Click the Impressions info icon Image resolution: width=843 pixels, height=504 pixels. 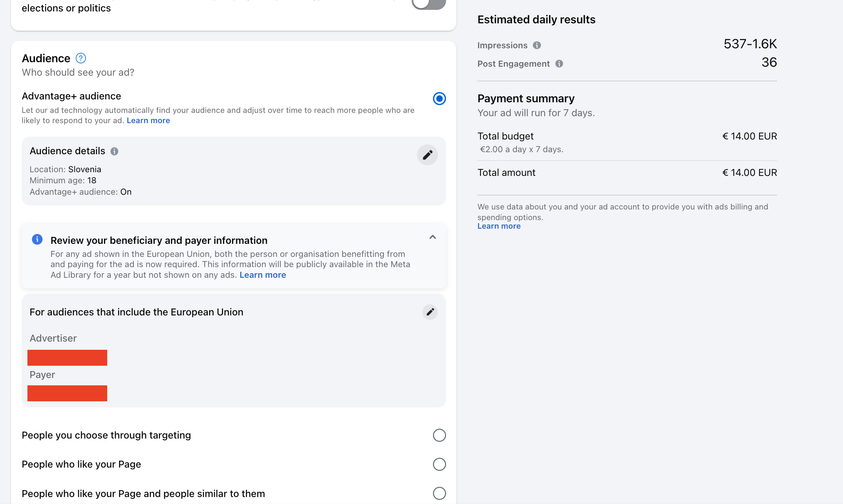537,45
